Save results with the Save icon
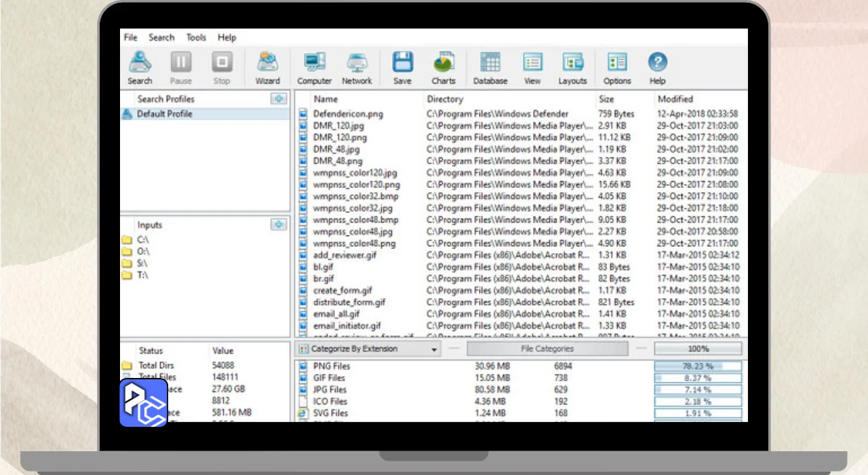 [402, 68]
